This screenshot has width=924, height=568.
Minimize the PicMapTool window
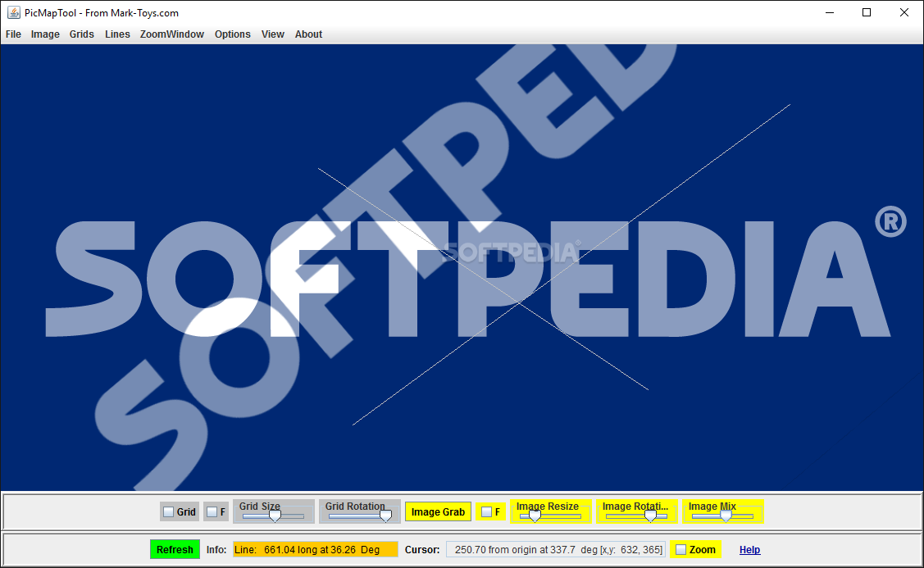click(x=830, y=12)
